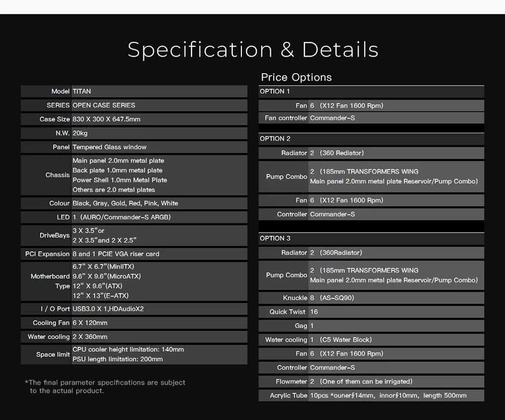Viewport: 505px width, 420px height.
Task: Select the OPTION 2 header row
Action: click(x=371, y=139)
